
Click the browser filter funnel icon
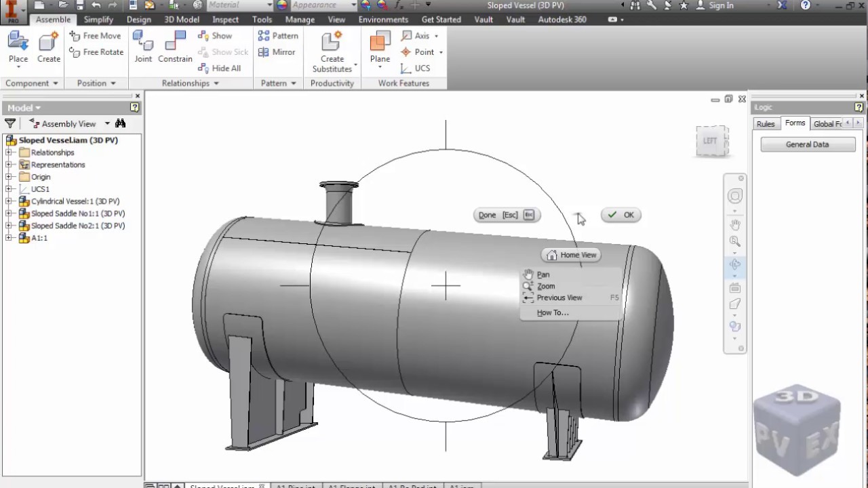point(10,123)
